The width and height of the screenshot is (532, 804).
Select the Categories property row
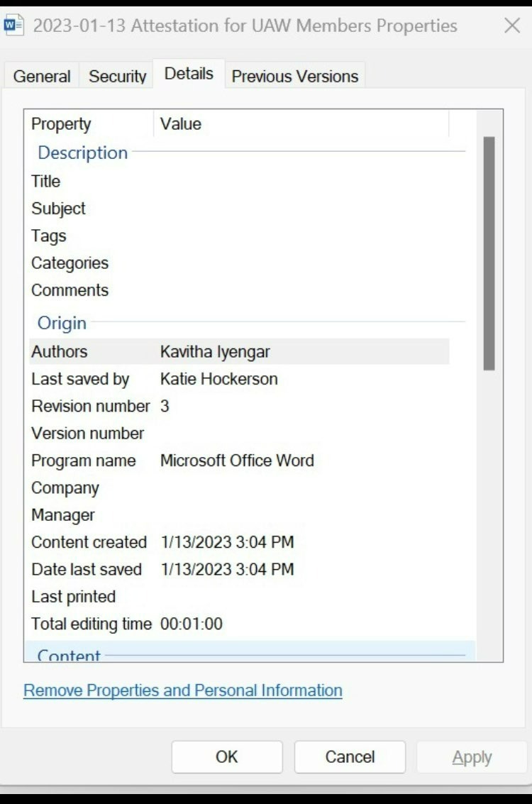point(239,263)
